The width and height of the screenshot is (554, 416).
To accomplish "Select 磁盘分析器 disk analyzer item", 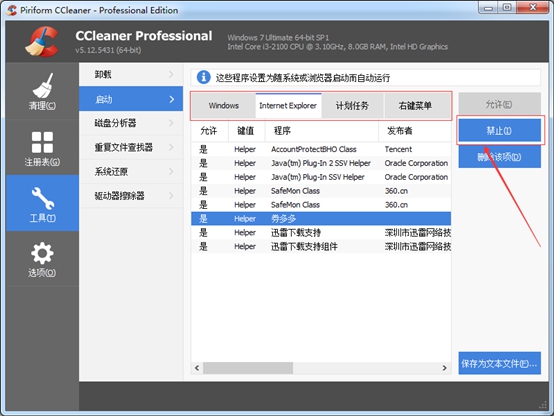I will pos(131,123).
